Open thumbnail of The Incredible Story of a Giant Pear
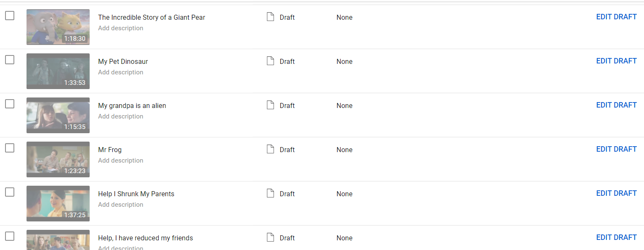This screenshot has height=250, width=644. (x=58, y=27)
